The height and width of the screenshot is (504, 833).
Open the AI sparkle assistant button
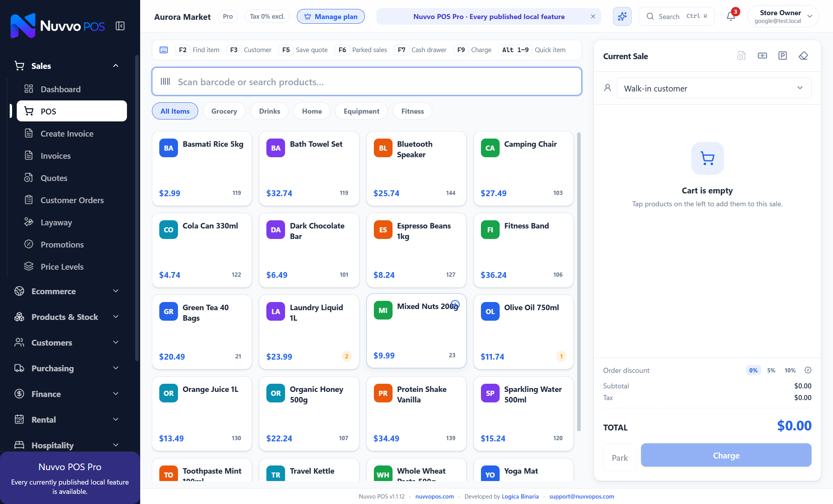622,16
